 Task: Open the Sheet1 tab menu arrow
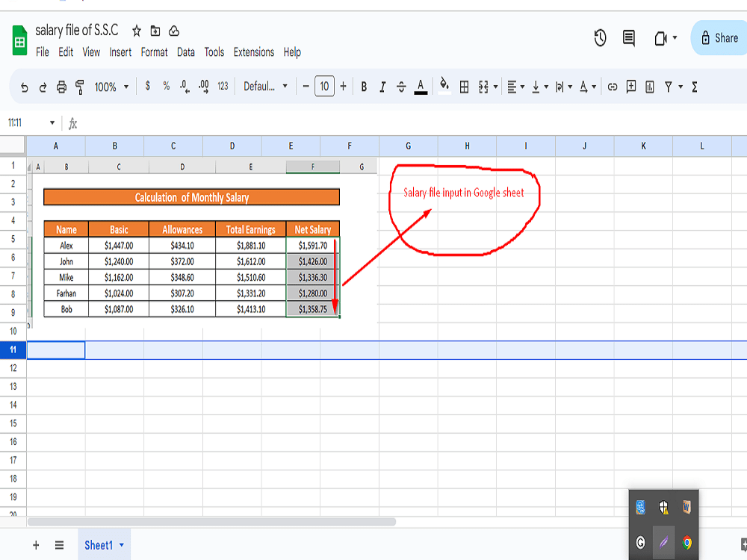coord(120,545)
